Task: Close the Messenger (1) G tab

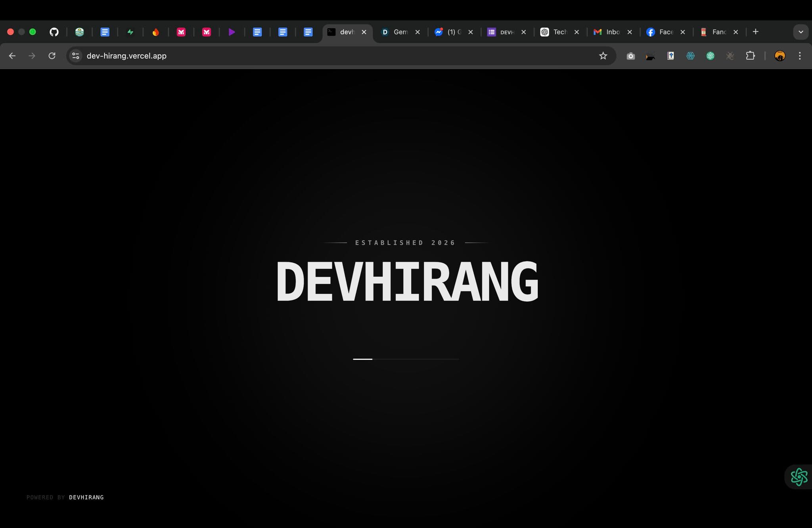Action: 471,32
